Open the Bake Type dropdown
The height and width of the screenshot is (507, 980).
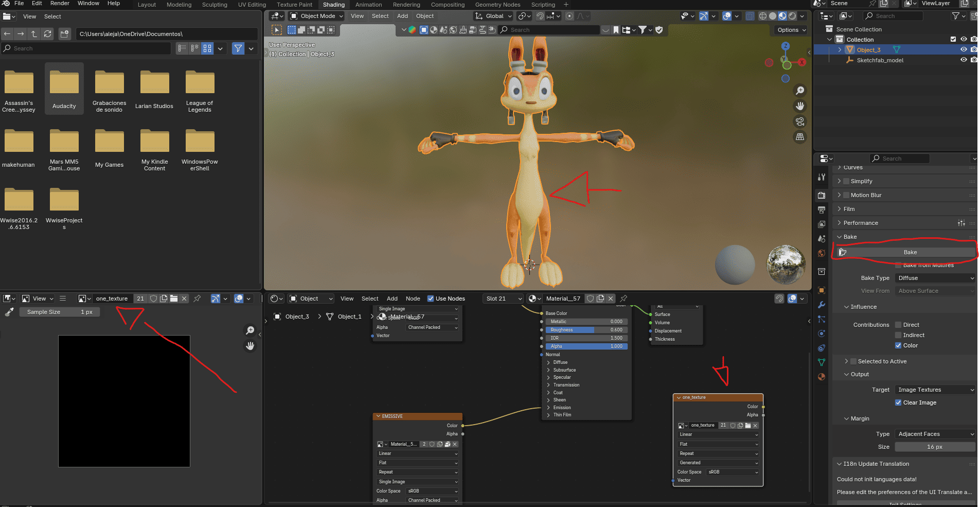pos(935,278)
